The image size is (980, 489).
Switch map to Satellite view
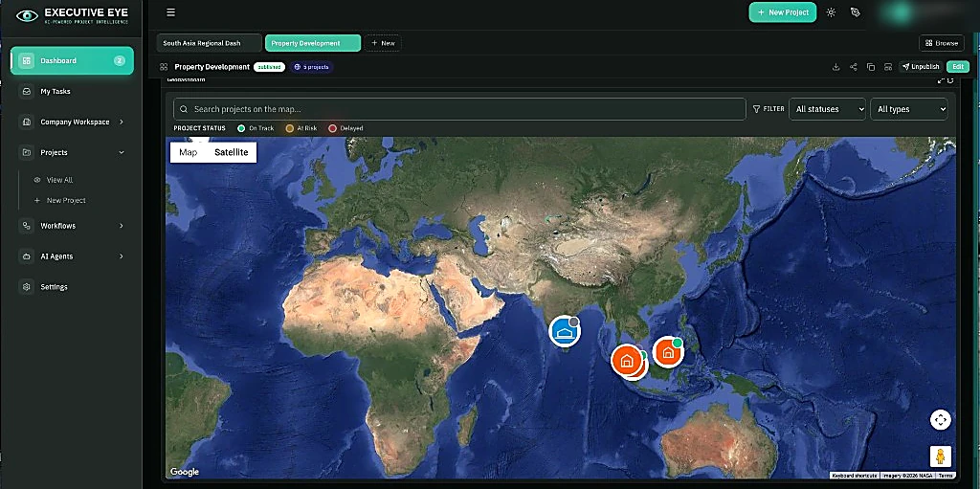click(x=232, y=152)
